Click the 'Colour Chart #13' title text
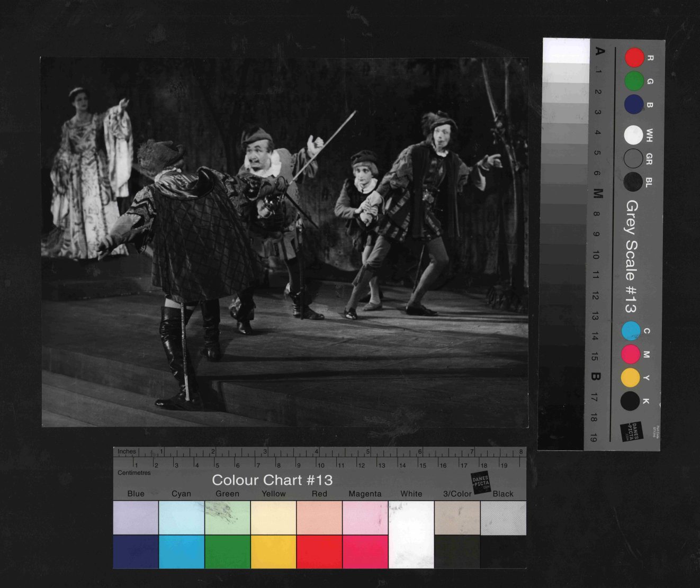The height and width of the screenshot is (588, 700). (272, 480)
